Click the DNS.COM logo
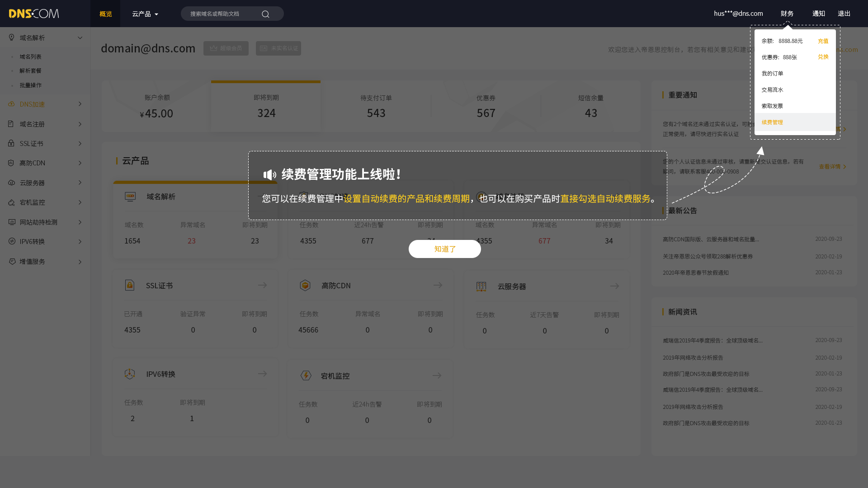This screenshot has width=868, height=488. pyautogui.click(x=34, y=14)
